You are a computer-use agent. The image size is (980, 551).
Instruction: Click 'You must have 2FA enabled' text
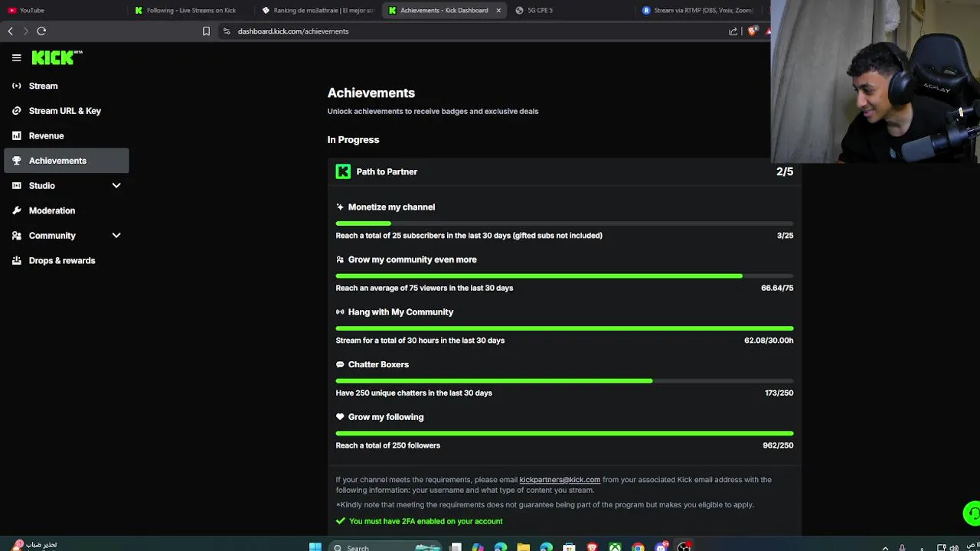point(426,521)
